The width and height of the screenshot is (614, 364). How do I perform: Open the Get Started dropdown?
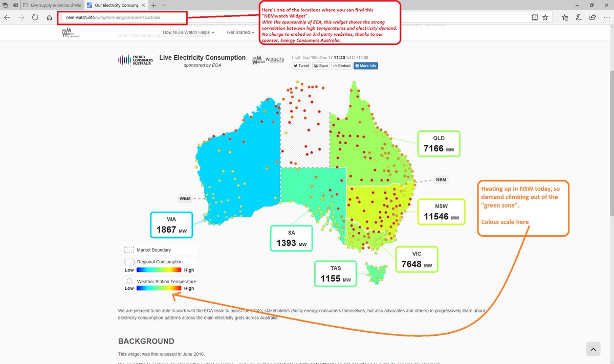pyautogui.click(x=239, y=32)
